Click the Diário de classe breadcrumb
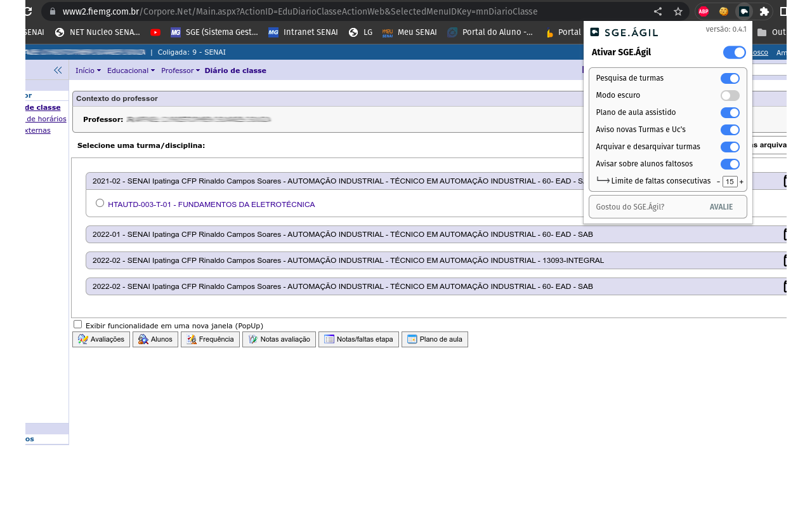 click(235, 70)
